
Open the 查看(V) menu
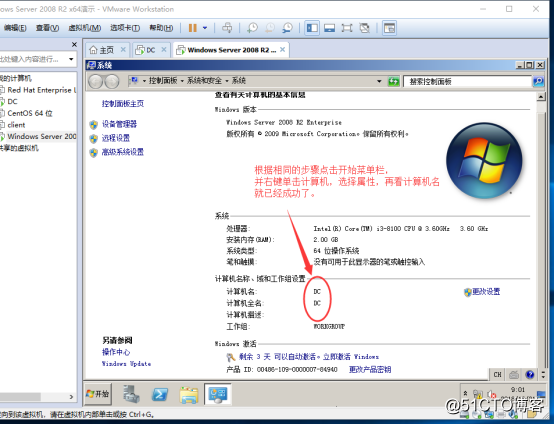point(47,28)
